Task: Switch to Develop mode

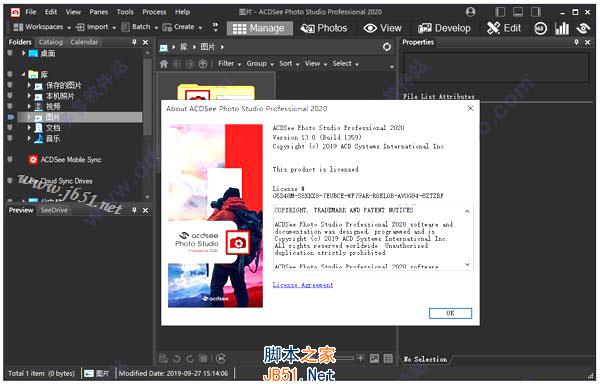Action: coord(444,28)
